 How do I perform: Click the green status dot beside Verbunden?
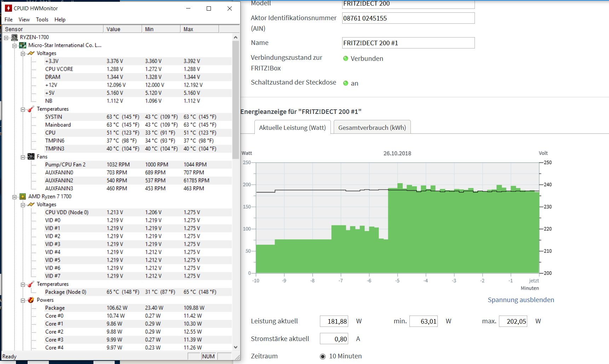346,58
